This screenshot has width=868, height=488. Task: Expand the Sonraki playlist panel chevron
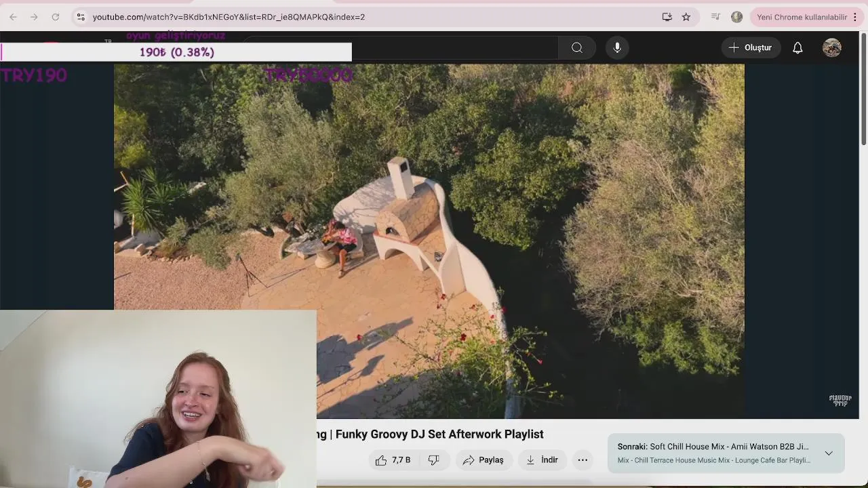[829, 453]
